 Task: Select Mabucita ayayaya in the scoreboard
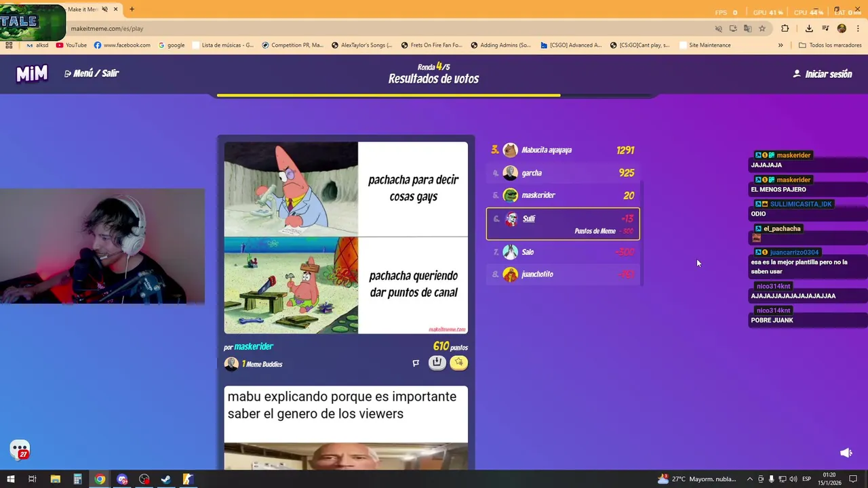tap(563, 150)
